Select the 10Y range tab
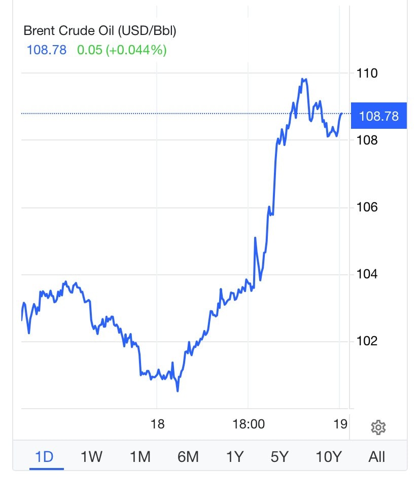 (328, 456)
